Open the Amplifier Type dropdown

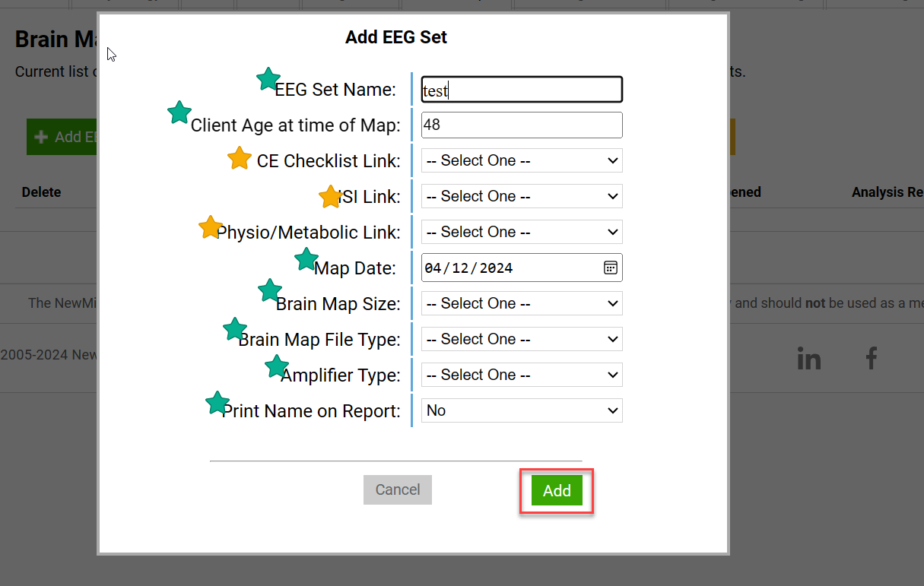(x=522, y=375)
